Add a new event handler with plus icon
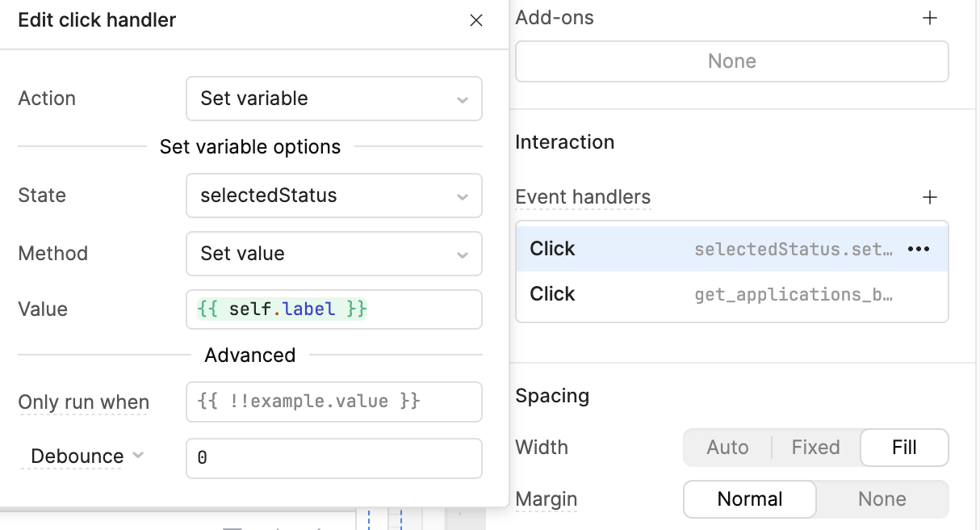Image resolution: width=980 pixels, height=530 pixels. (930, 197)
